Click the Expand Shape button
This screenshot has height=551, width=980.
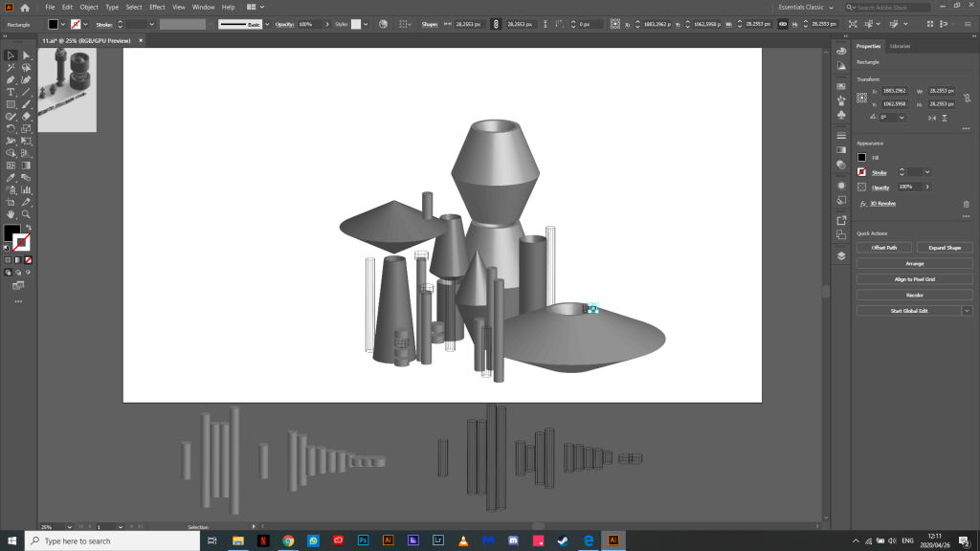(944, 248)
